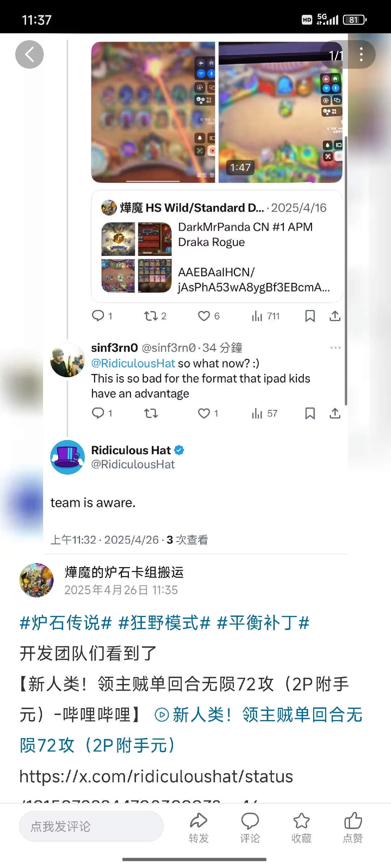
Task: Open the 1:47 video thumbnail
Action: point(280,112)
